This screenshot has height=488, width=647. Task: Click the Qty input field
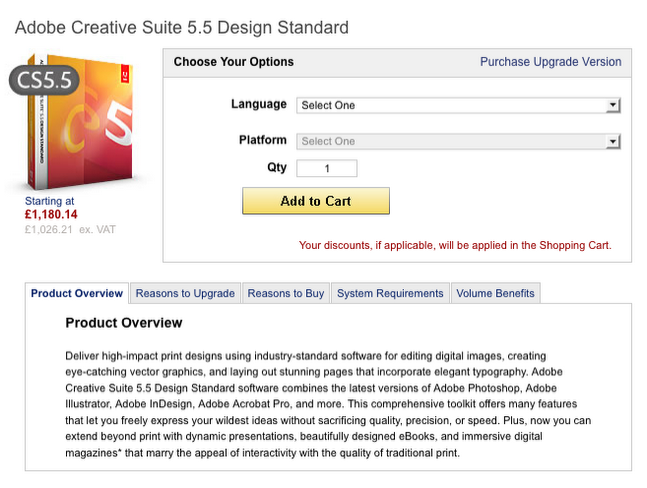point(327,168)
